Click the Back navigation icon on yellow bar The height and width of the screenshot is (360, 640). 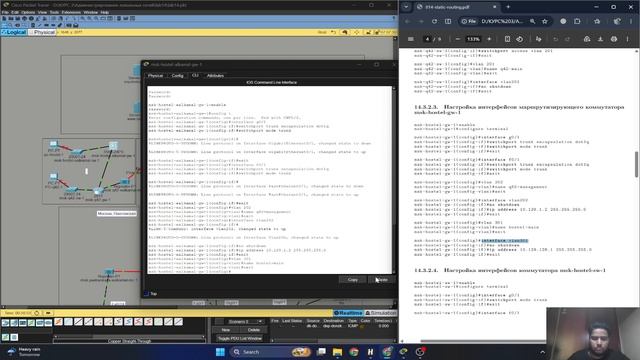coord(333,32)
